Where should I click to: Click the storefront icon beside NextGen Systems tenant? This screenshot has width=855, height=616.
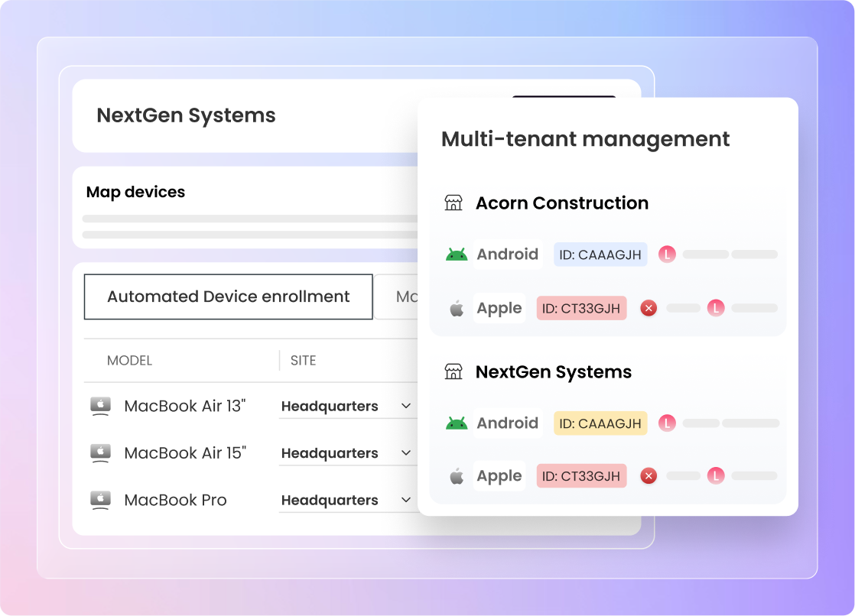454,372
